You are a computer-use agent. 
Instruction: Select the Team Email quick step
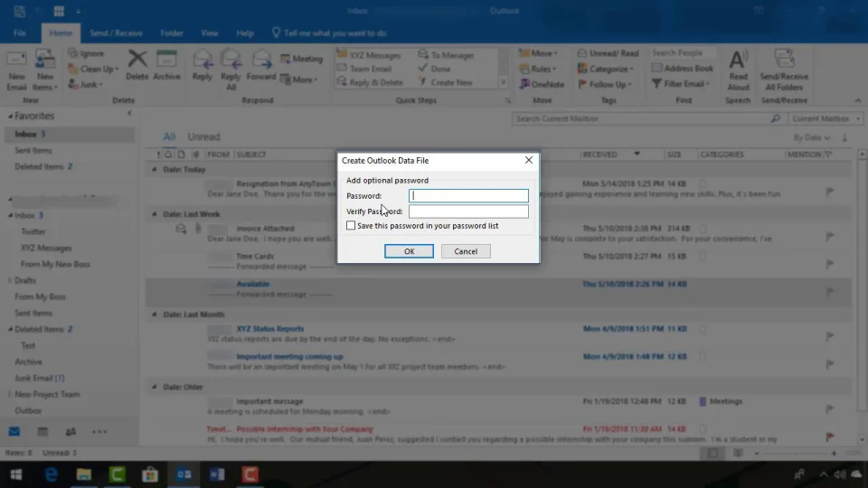[364, 69]
